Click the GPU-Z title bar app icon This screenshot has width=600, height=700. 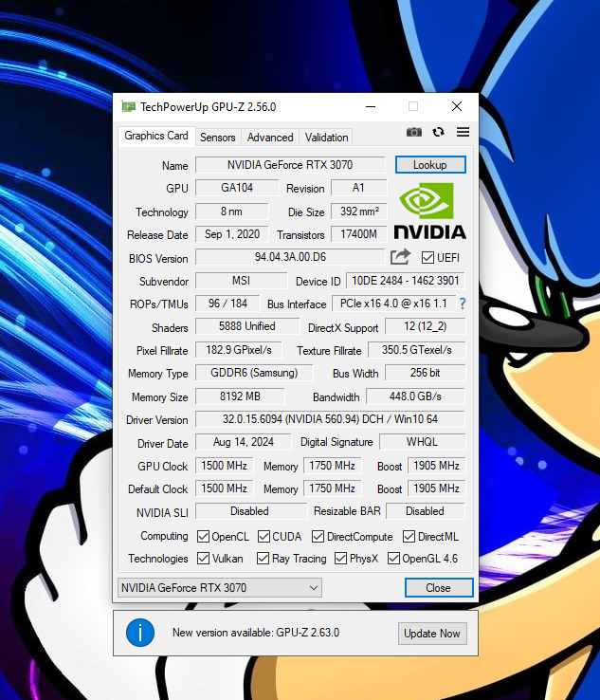(x=129, y=106)
